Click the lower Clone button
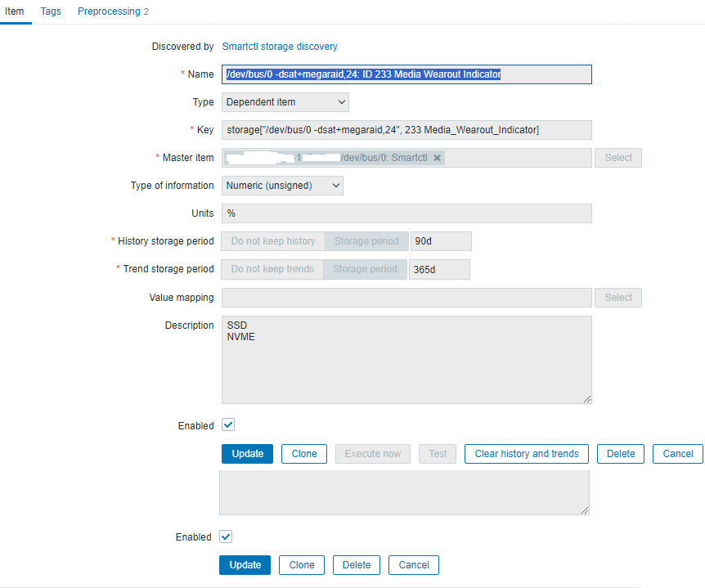Viewport: 705px width, 588px height. click(302, 565)
